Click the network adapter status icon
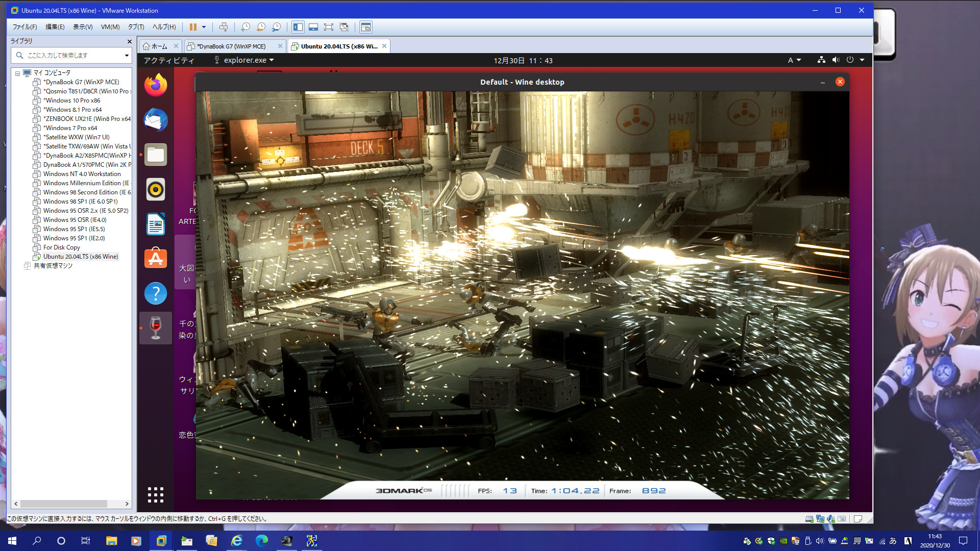Screen dimensions: 980x551 (820, 519)
